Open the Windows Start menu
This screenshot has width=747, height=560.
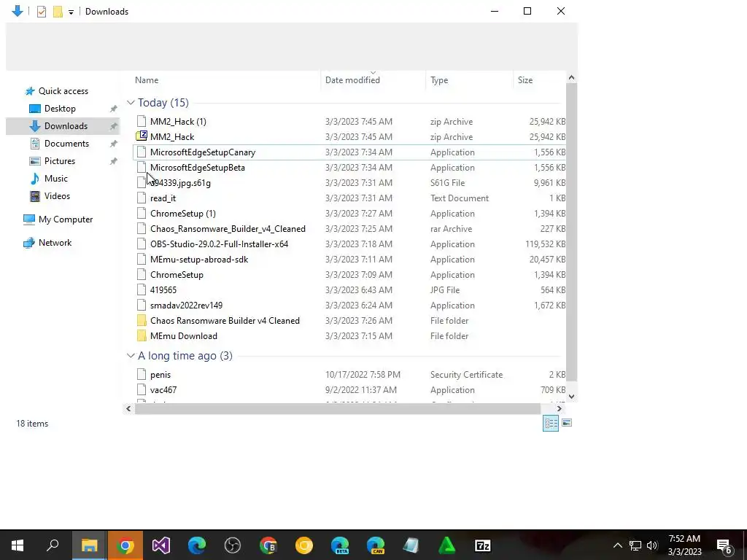tap(18, 545)
